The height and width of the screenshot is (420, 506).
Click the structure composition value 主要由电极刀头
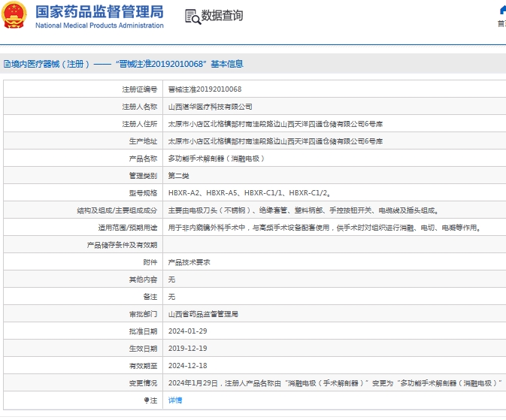point(303,210)
